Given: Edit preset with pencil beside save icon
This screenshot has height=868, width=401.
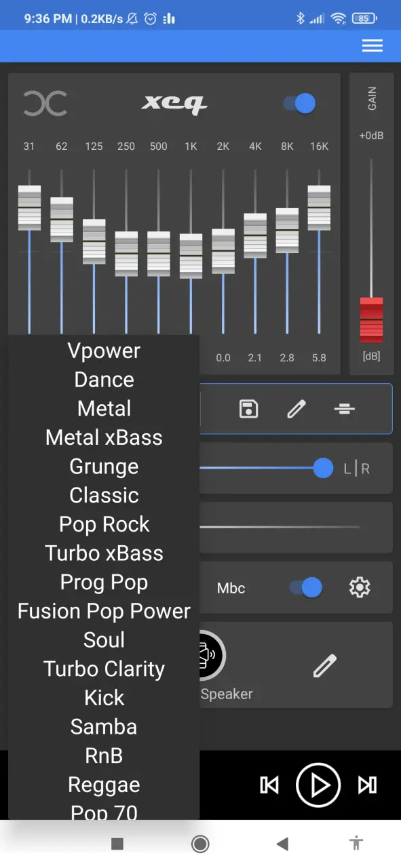Looking at the screenshot, I should pyautogui.click(x=297, y=409).
